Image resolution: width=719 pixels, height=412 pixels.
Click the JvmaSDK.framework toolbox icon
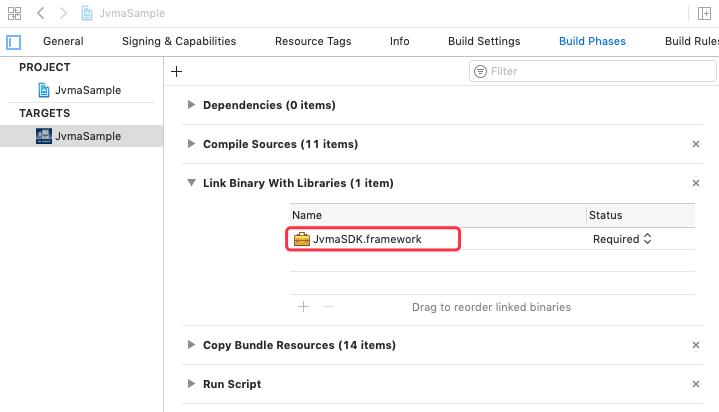pos(302,239)
